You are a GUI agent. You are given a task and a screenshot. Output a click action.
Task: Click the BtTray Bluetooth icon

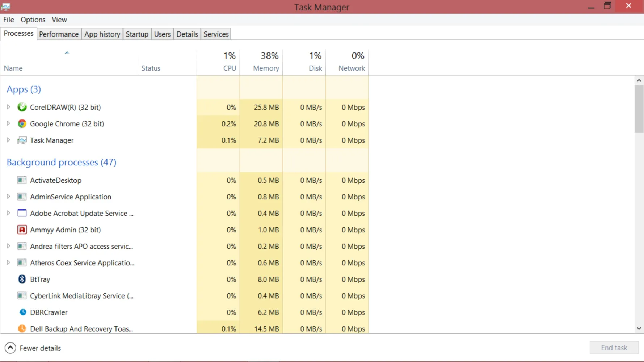click(x=22, y=279)
